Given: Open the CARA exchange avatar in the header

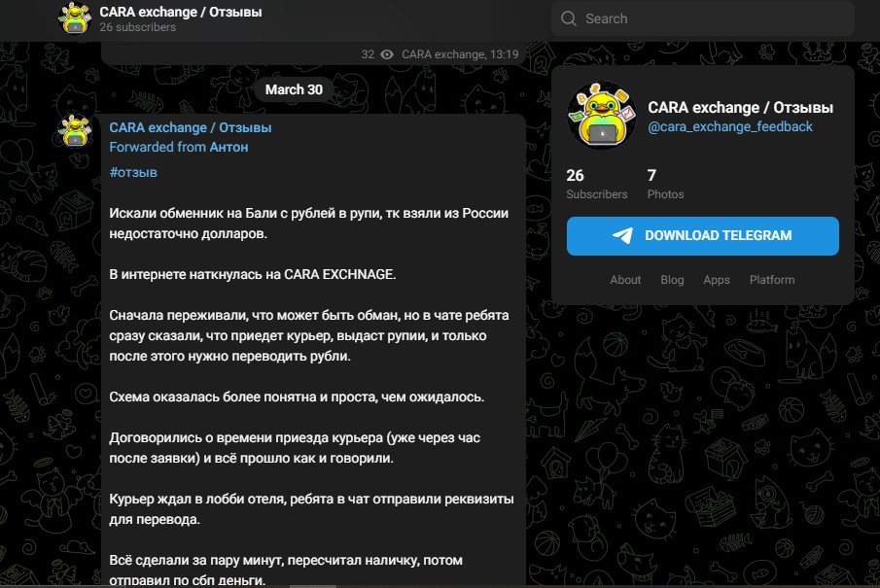Looking at the screenshot, I should coord(73,17).
